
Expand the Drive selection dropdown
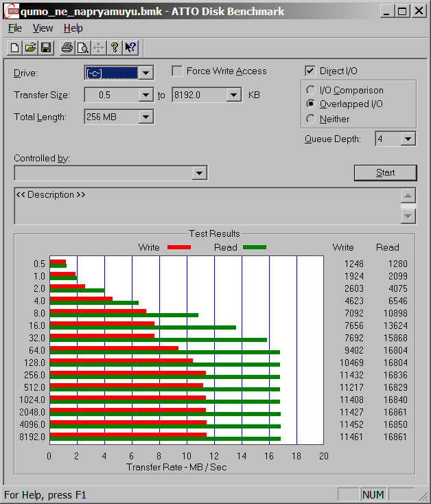(x=145, y=73)
